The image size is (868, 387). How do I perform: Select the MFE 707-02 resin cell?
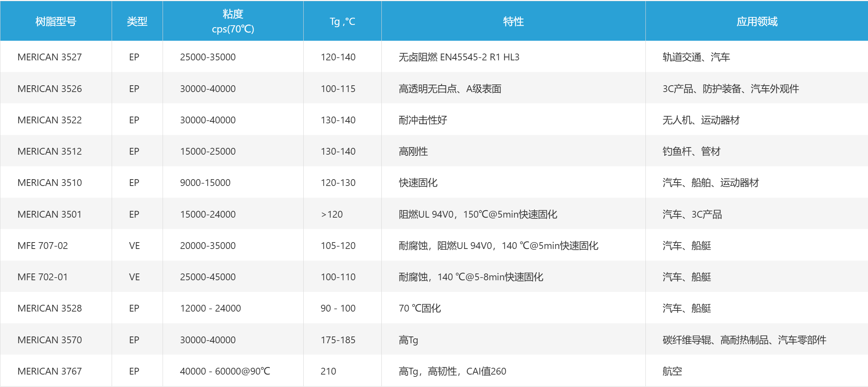pyautogui.click(x=43, y=246)
